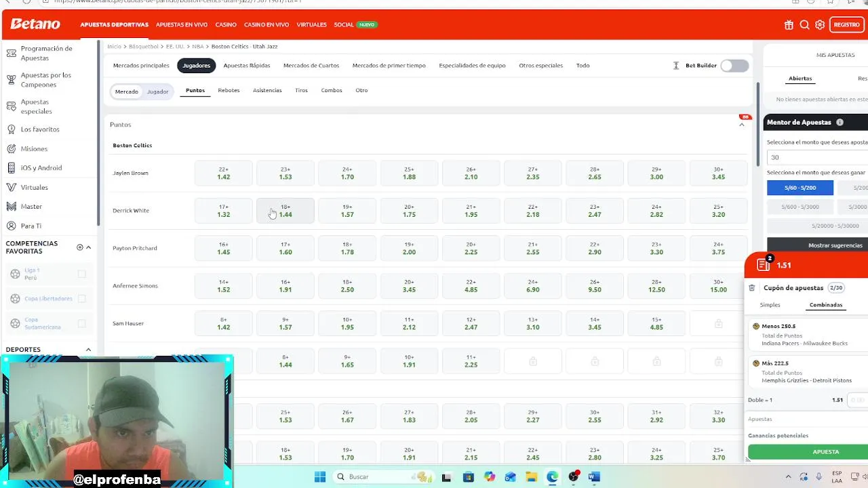
Task: Select Payton Pritchard 19+ at 2.00
Action: coord(409,248)
